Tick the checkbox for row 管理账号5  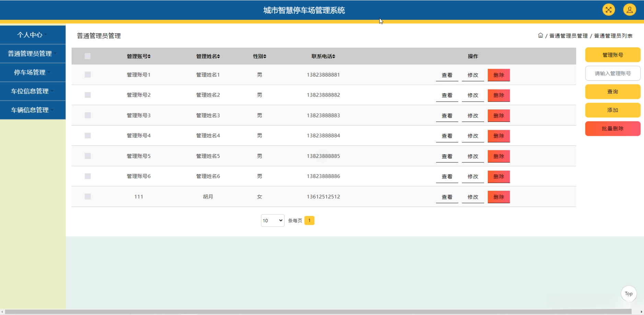pyautogui.click(x=88, y=156)
